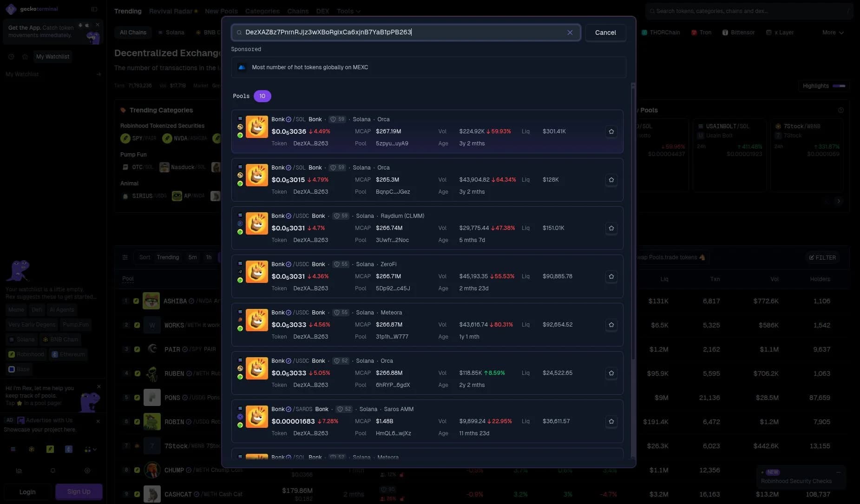Click the verified checkmark beside Bonk in BqnpC...JGez pool
The image size is (860, 504).
(289, 168)
